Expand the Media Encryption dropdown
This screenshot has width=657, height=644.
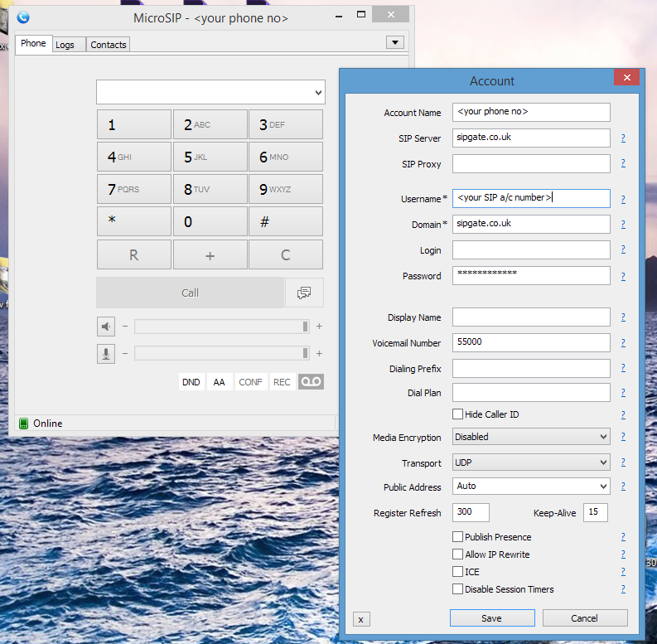pyautogui.click(x=603, y=437)
